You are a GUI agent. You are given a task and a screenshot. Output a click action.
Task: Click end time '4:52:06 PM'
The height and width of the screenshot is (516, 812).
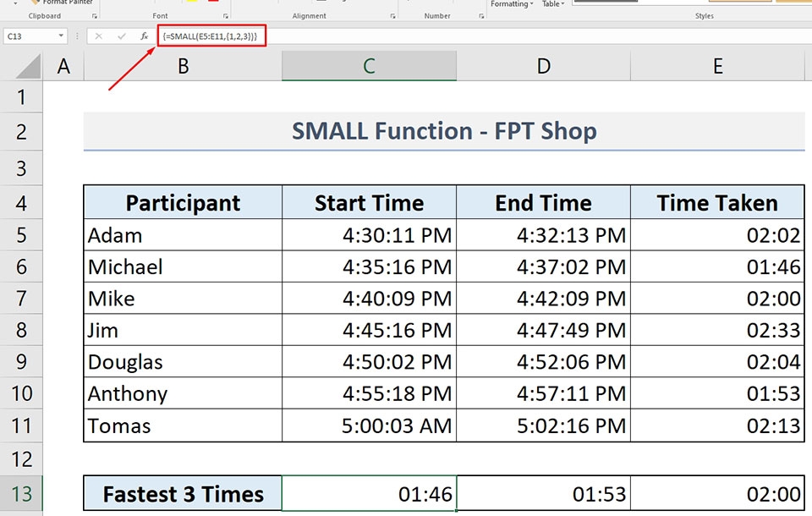point(543,361)
